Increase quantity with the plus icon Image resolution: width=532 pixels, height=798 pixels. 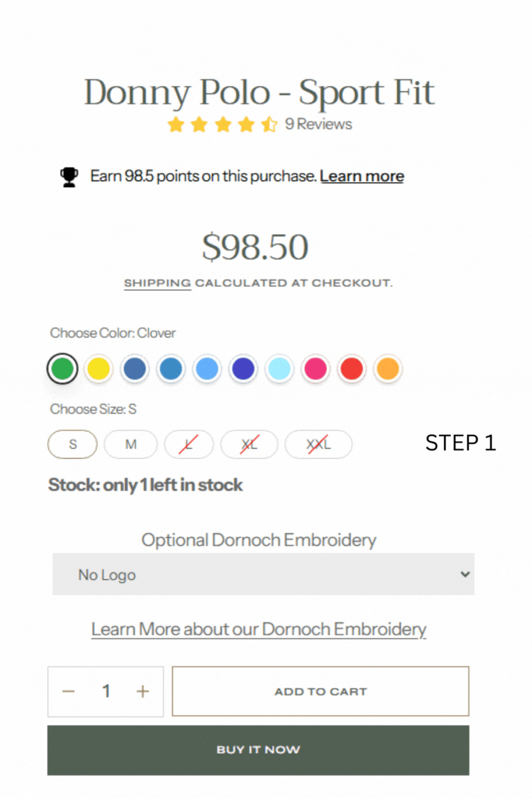[143, 691]
